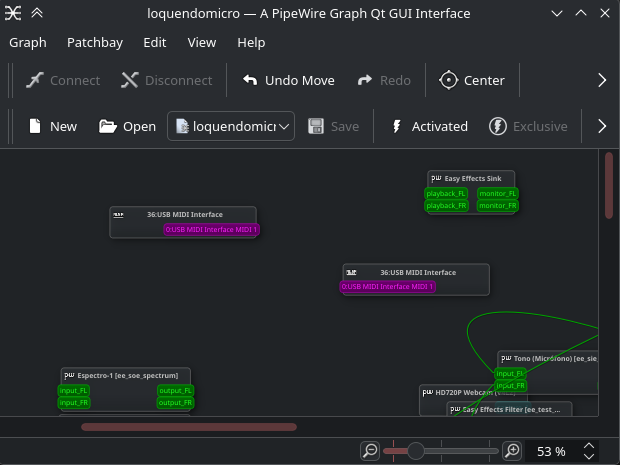Click the PipeWire icon on Easy Effects Sink
This screenshot has height=465, width=620.
[x=436, y=178]
